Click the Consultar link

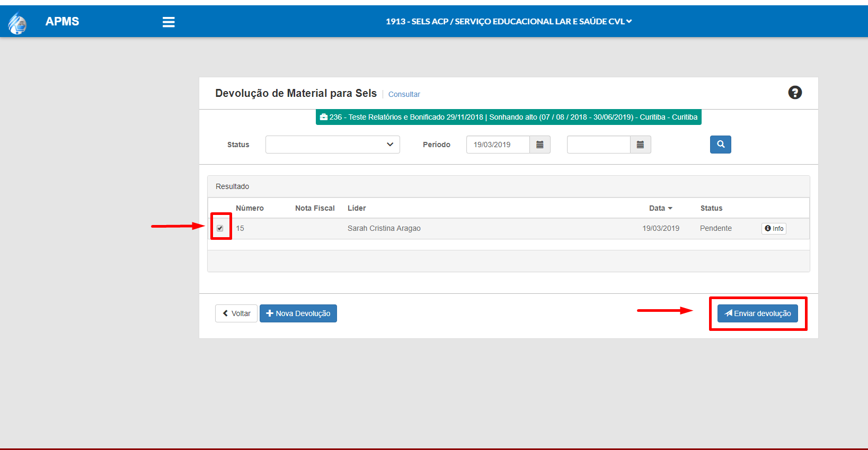point(404,94)
